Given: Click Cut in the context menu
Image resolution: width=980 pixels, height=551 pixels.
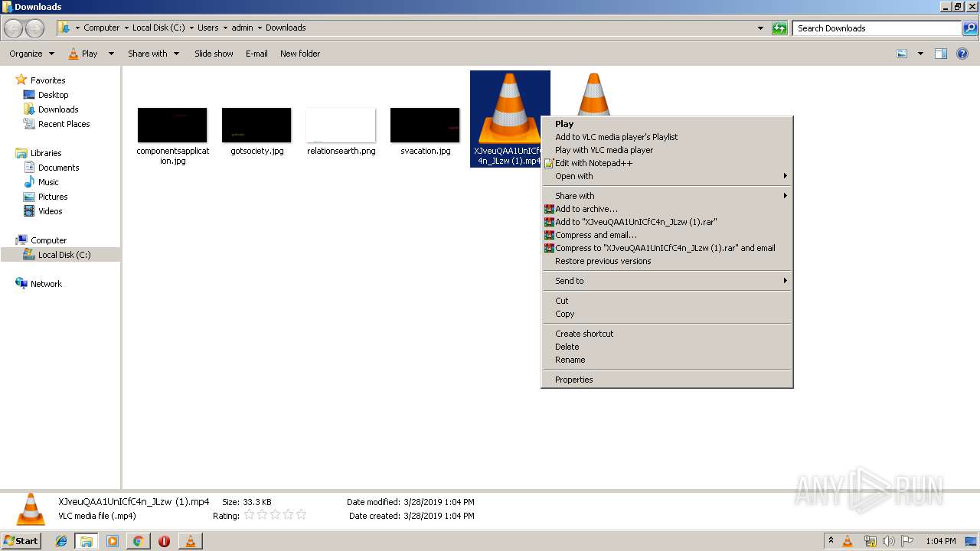Looking at the screenshot, I should pos(562,301).
